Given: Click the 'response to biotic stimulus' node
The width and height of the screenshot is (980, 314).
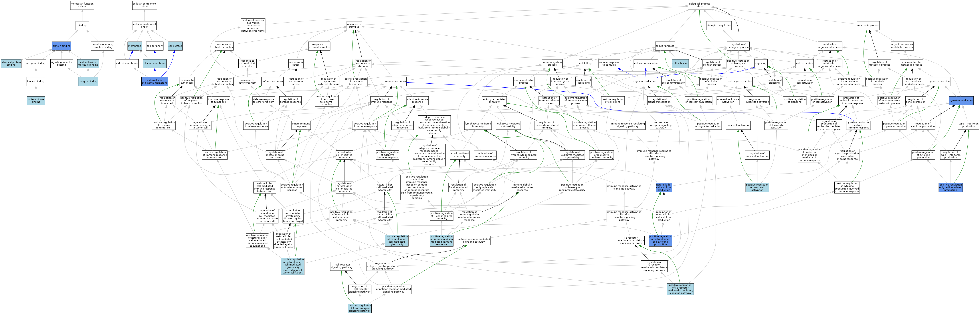Looking at the screenshot, I should pos(224,46).
